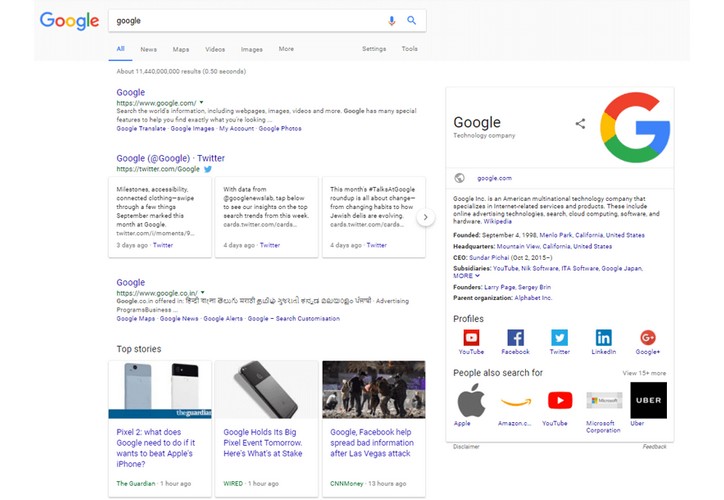Open Google's Twitter profile icon
This screenshot has height=500, width=724.
[560, 337]
